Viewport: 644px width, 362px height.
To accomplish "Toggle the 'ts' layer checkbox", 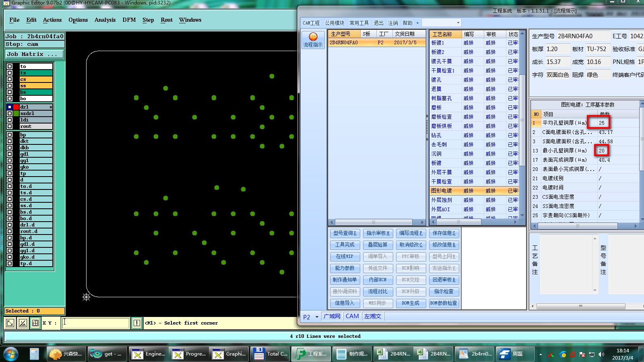I will 10,73.
